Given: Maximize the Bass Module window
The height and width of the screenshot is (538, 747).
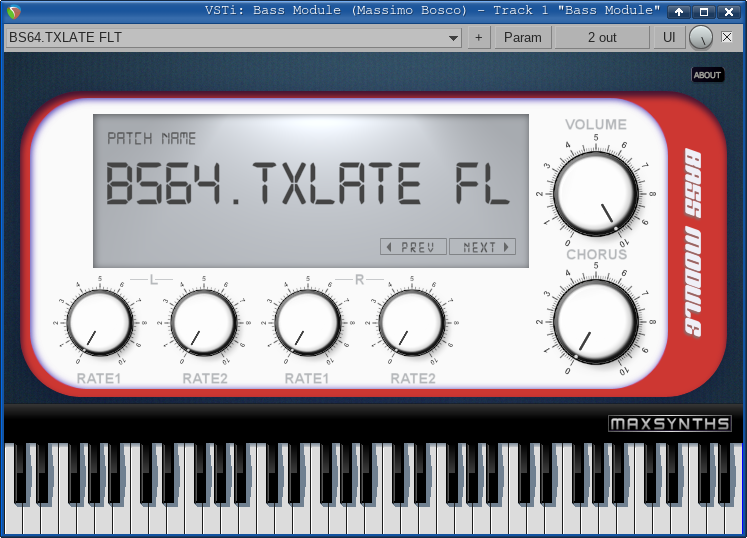Looking at the screenshot, I should pyautogui.click(x=704, y=12).
